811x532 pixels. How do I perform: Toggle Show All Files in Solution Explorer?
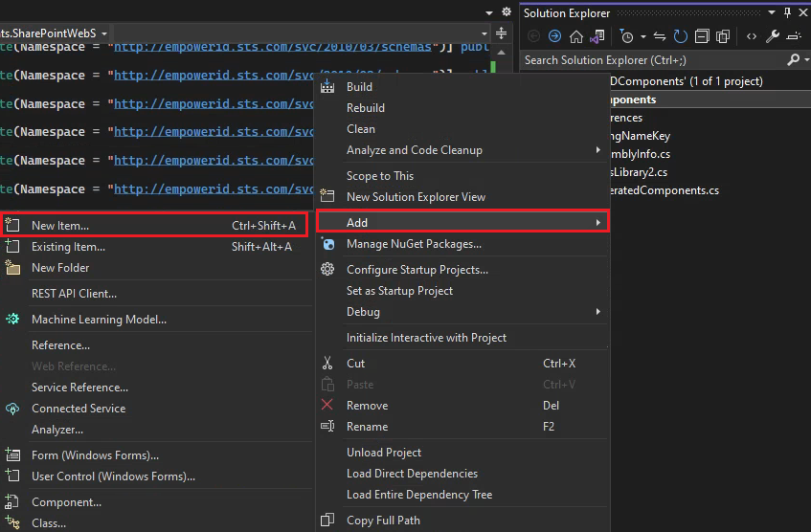(723, 36)
